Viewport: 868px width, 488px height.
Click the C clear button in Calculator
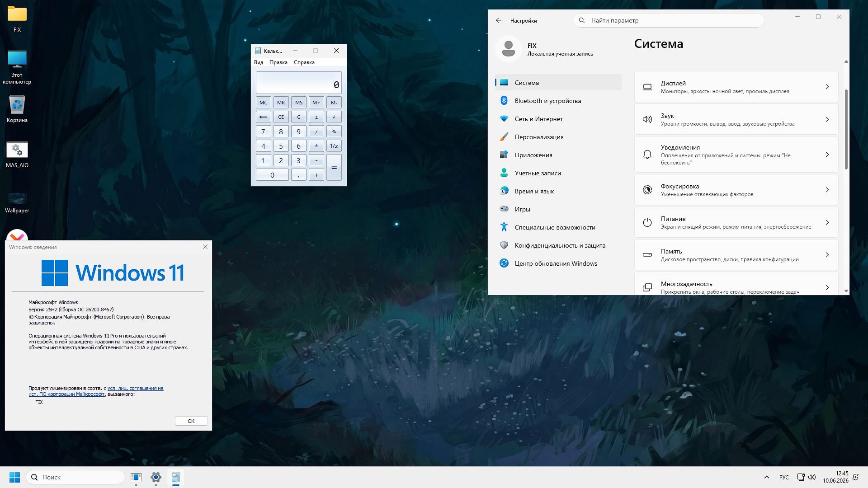tap(298, 117)
